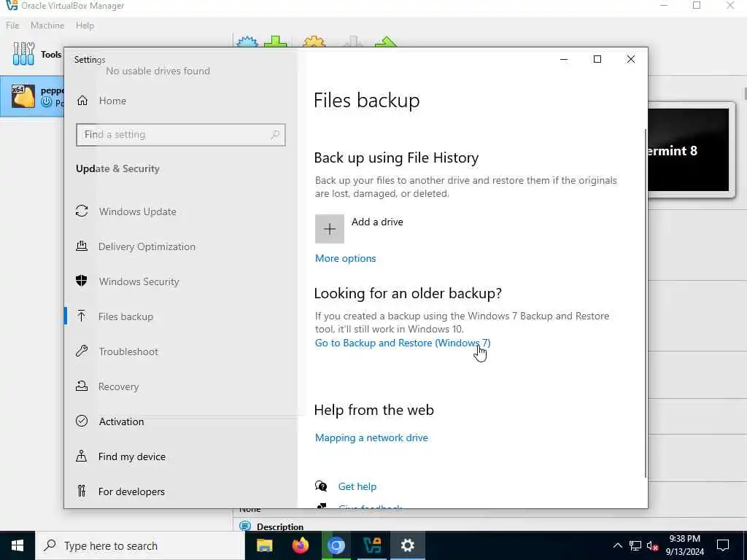
Task: Close the Settings window
Action: pyautogui.click(x=631, y=59)
